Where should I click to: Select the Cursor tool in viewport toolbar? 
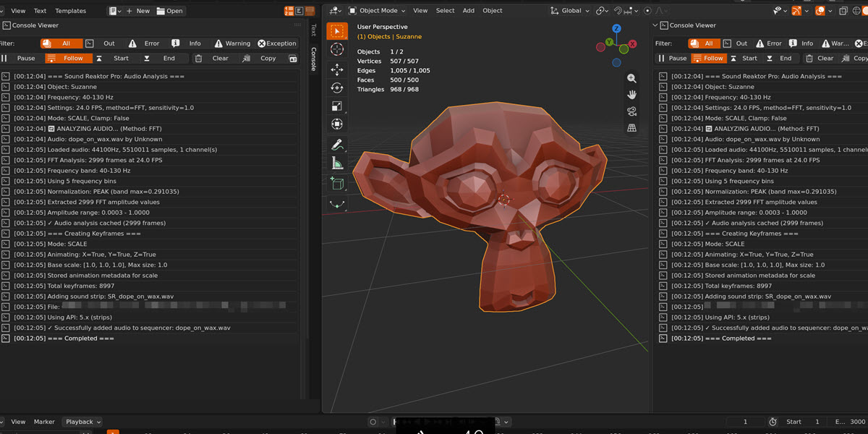coord(337,50)
